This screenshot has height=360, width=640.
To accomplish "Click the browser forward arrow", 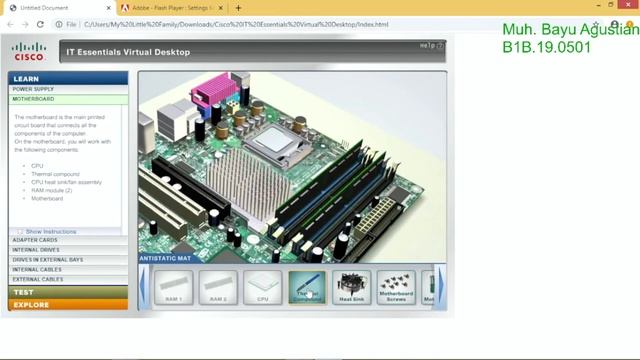I will pos(25,24).
